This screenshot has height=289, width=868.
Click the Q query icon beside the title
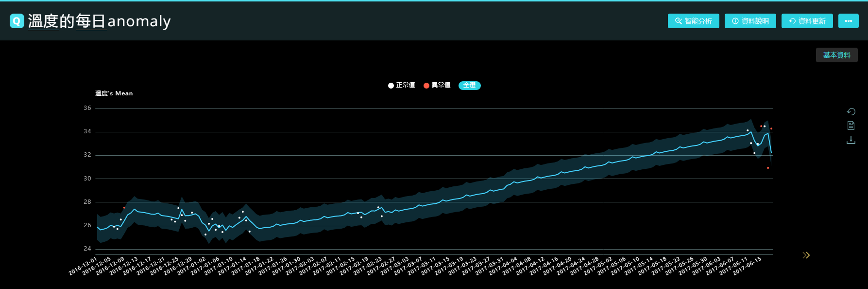(17, 21)
